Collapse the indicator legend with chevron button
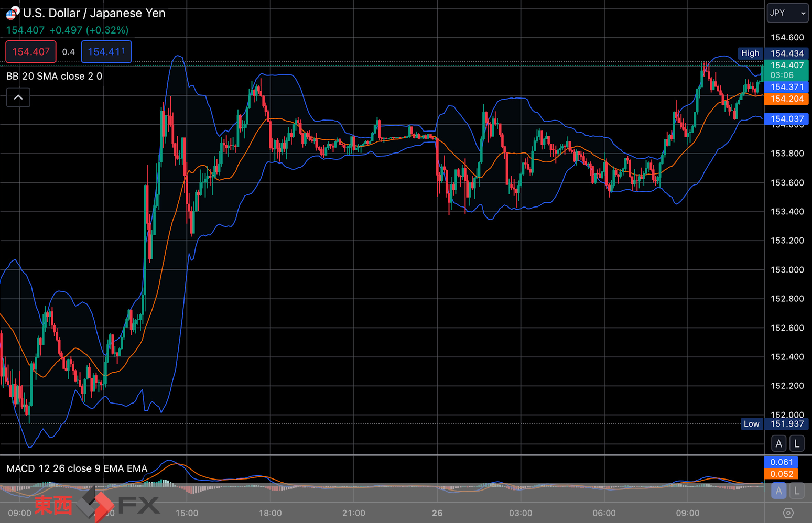This screenshot has width=812, height=523. coord(18,97)
